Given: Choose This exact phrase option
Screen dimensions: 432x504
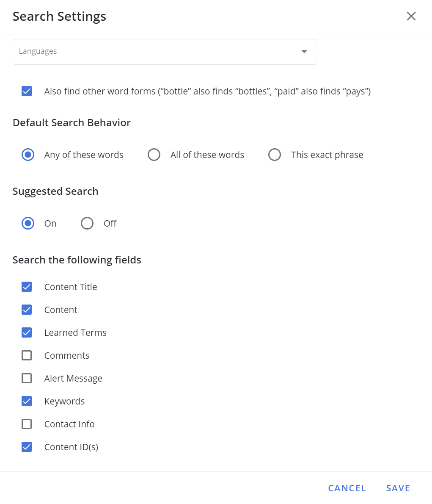Looking at the screenshot, I should (x=275, y=155).
